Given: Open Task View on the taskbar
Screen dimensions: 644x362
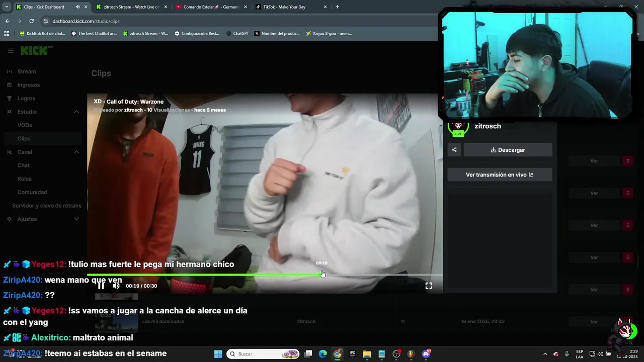Looking at the screenshot, I should click(308, 354).
